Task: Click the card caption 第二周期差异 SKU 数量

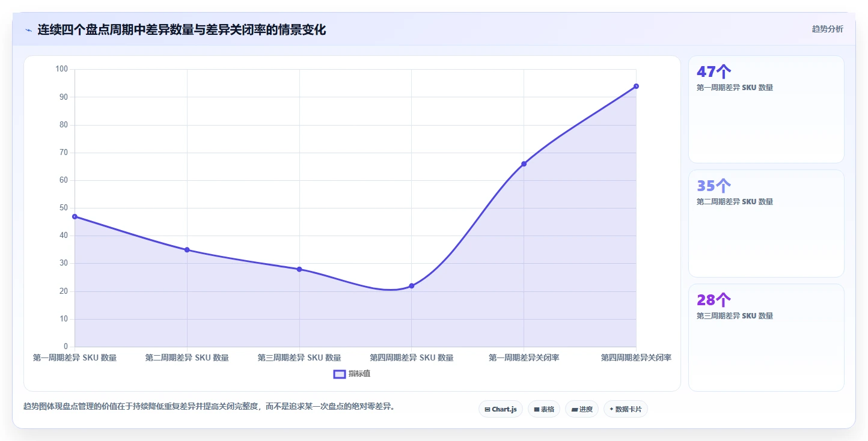Action: tap(735, 202)
